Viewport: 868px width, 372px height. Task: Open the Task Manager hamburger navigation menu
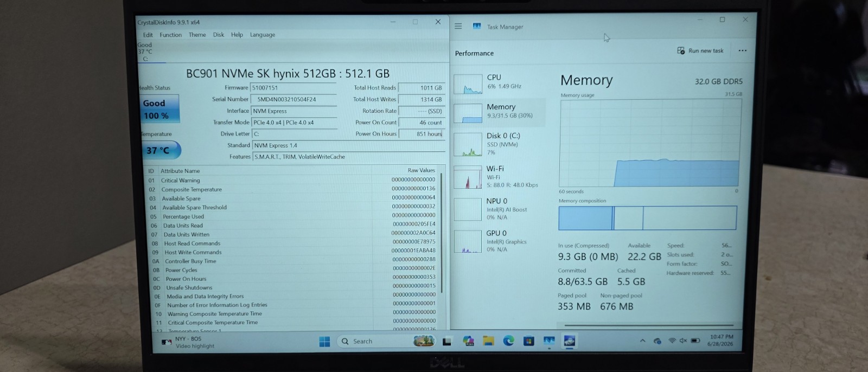pos(458,26)
